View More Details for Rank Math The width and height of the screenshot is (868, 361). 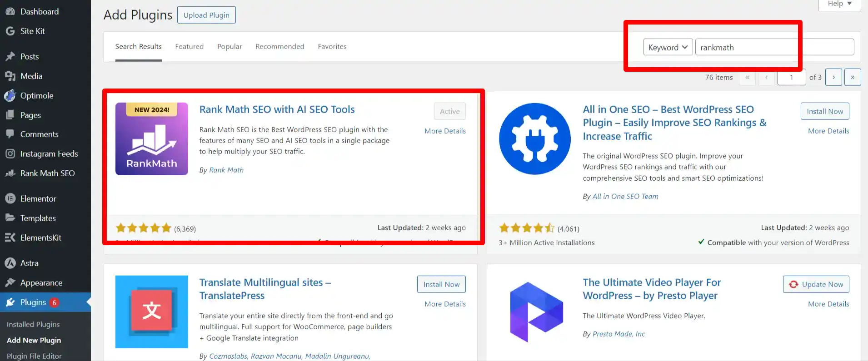click(445, 131)
